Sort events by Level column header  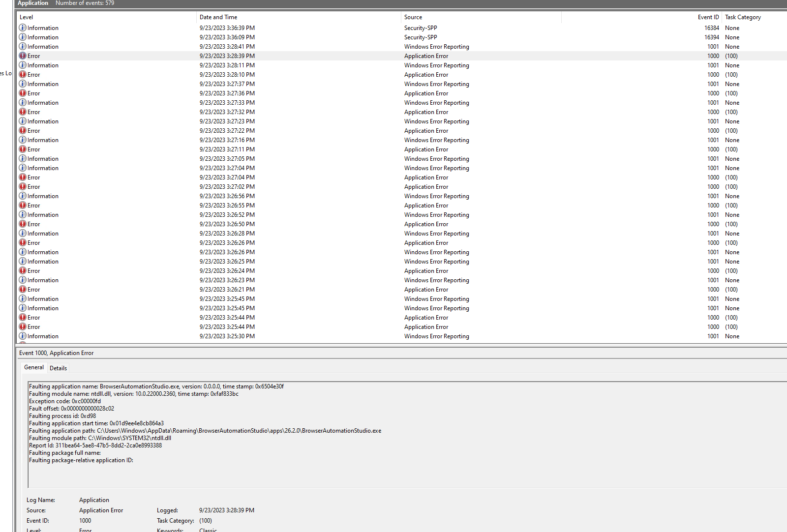[x=27, y=17]
